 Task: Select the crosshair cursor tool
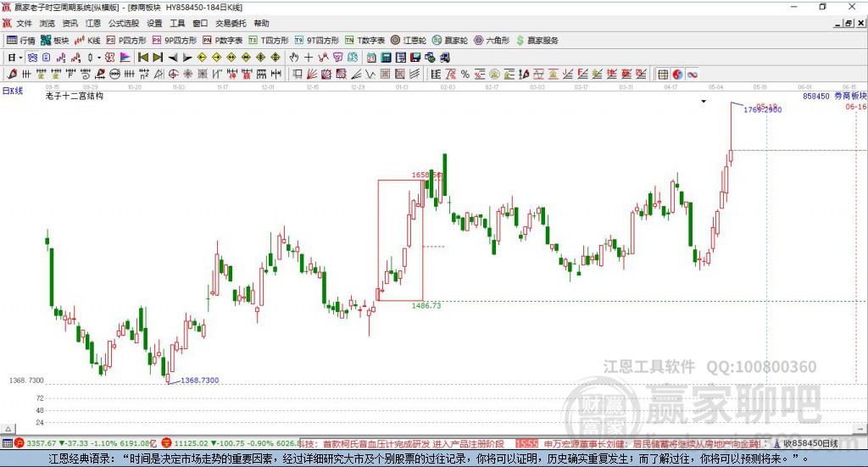(x=309, y=58)
